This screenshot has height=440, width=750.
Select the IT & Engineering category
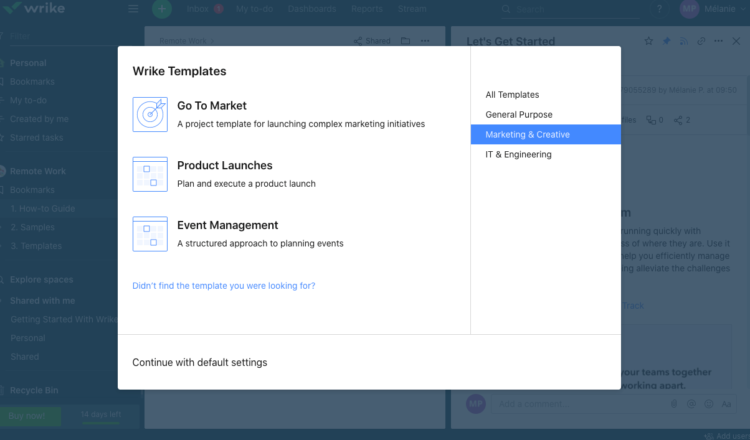coord(518,154)
